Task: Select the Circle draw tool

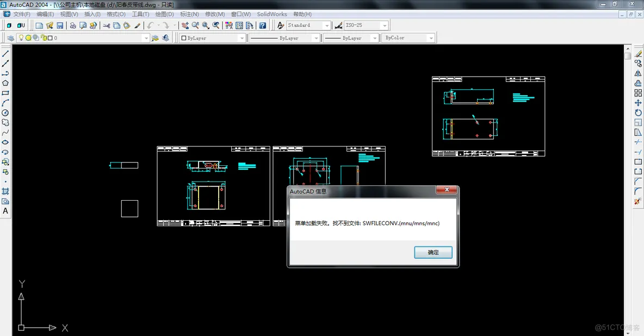Action: point(5,113)
